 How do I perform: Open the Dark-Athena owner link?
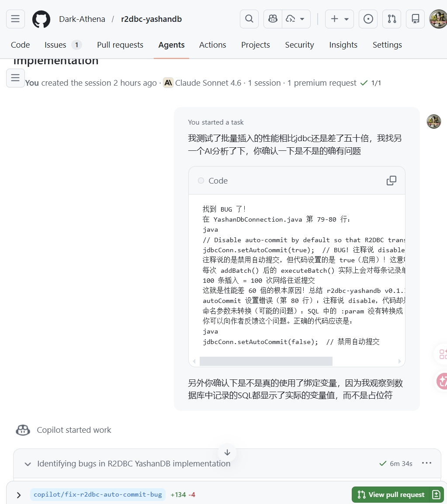pos(82,19)
